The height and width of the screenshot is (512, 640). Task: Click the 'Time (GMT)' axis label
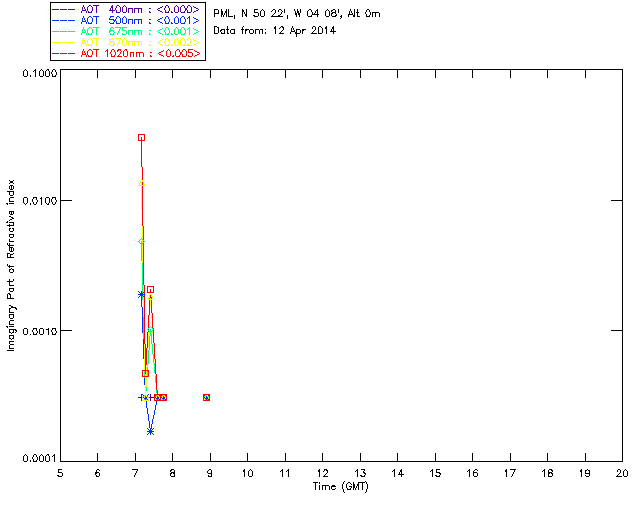click(340, 487)
